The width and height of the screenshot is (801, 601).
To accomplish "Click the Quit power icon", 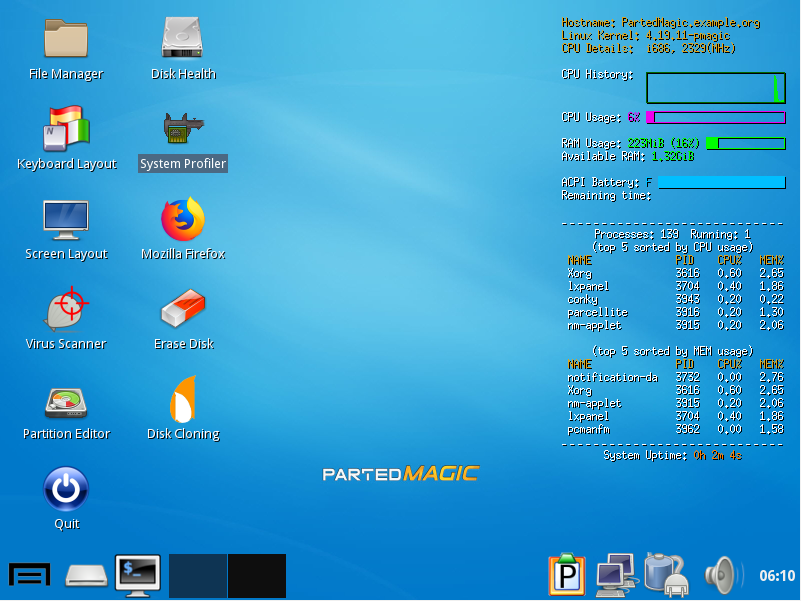I will [66, 489].
